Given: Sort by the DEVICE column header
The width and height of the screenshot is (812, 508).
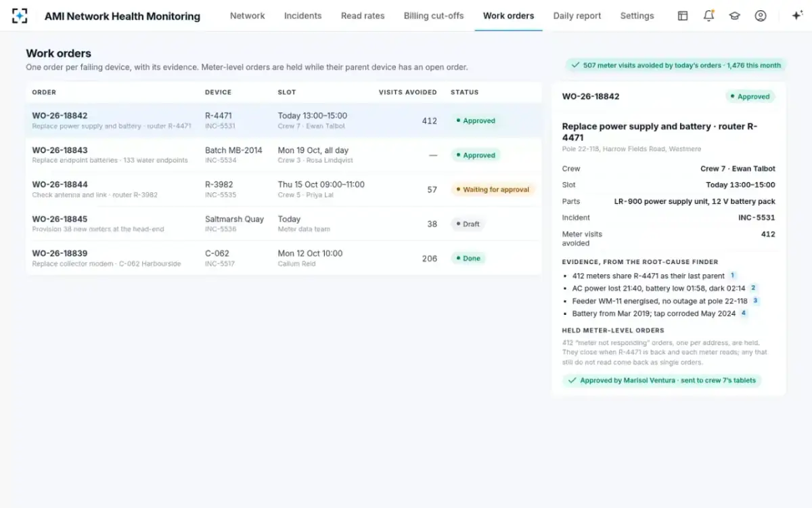Looking at the screenshot, I should point(218,92).
